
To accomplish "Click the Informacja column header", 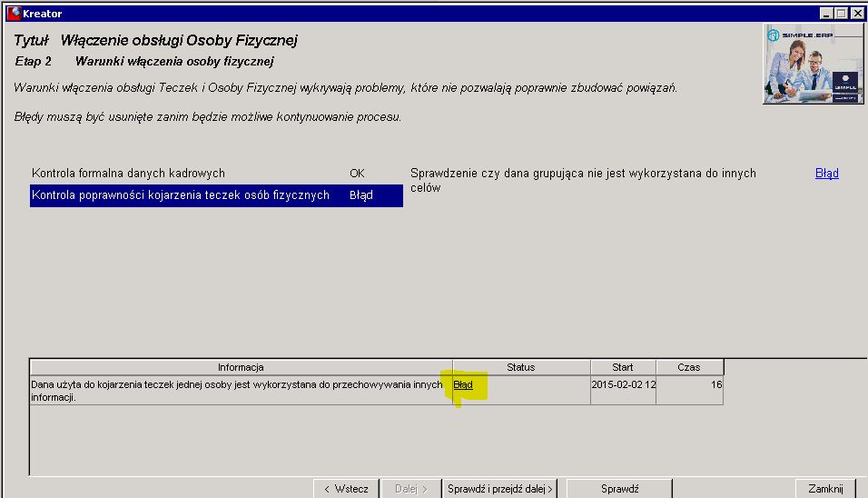I will [241, 367].
